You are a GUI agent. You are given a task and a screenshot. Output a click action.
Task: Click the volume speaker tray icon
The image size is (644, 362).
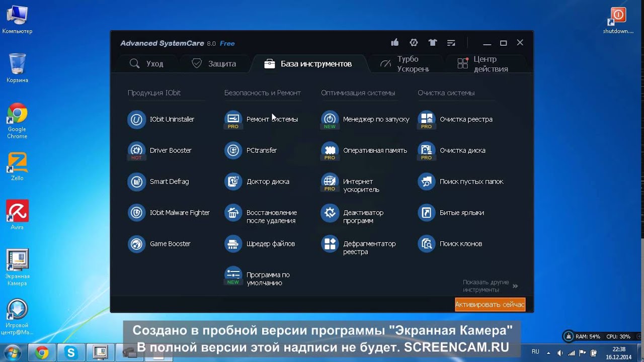pos(560,352)
